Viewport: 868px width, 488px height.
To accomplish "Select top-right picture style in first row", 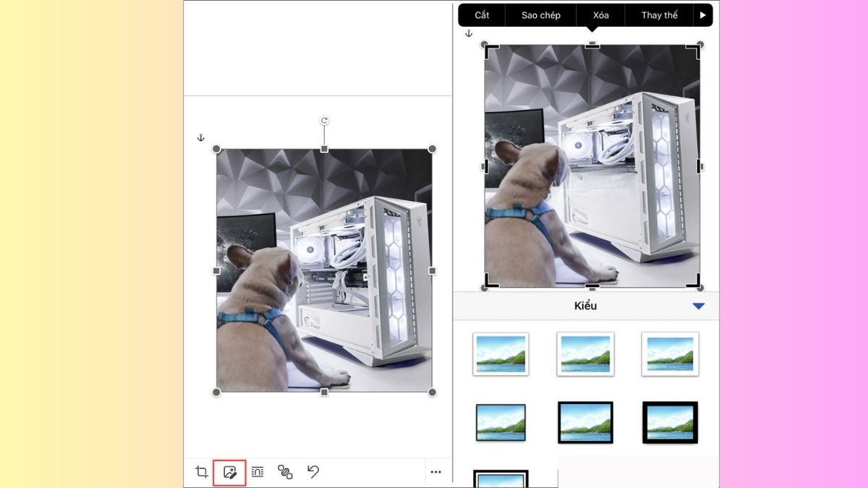I will (x=670, y=354).
